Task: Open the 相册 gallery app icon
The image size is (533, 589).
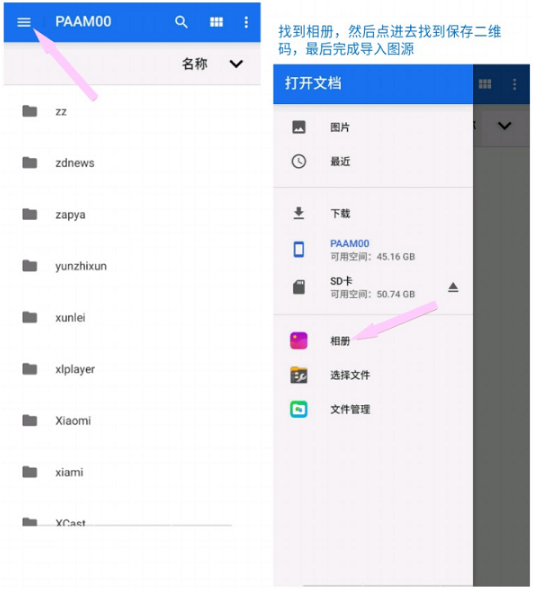Action: [299, 341]
